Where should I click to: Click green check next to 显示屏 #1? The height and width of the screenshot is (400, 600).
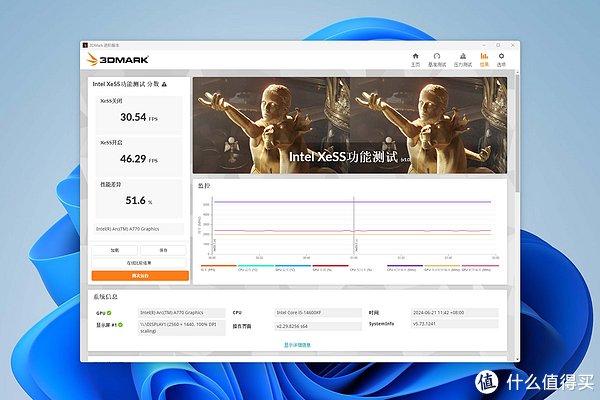tap(121, 325)
